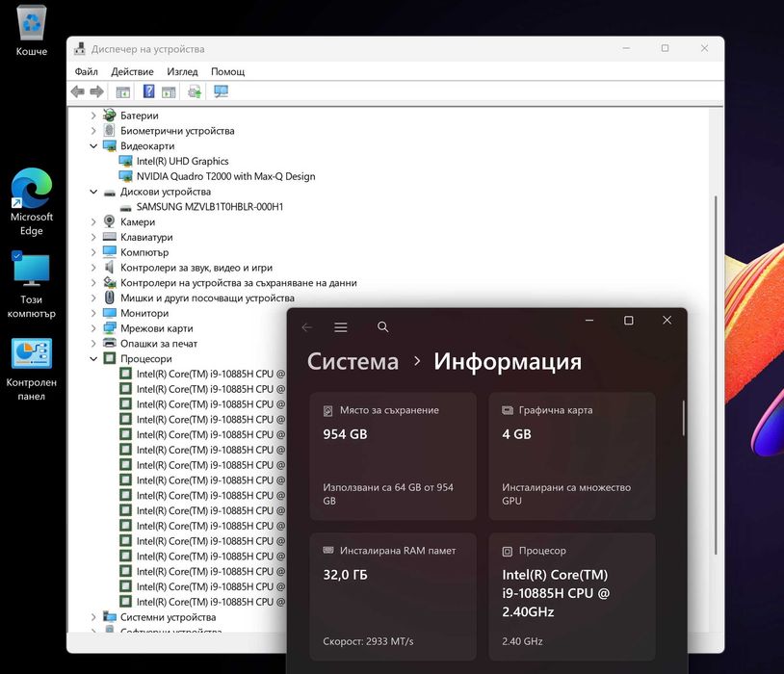The width and height of the screenshot is (784, 674).
Task: Click the Батерии battery icon
Action: (x=110, y=115)
